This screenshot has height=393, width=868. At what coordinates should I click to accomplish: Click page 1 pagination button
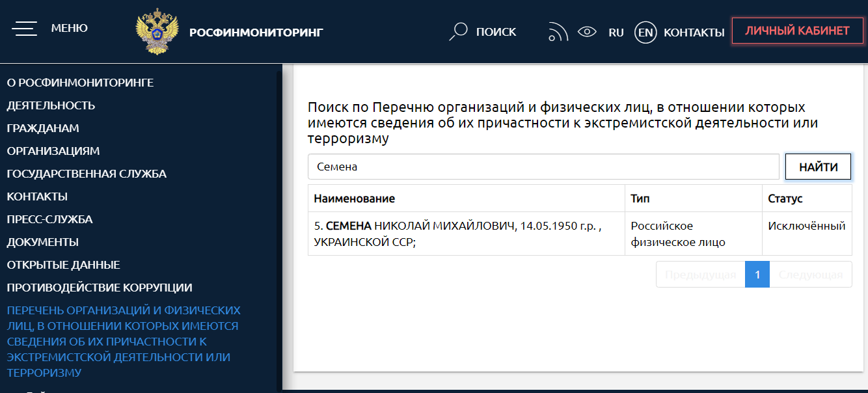[x=757, y=274]
